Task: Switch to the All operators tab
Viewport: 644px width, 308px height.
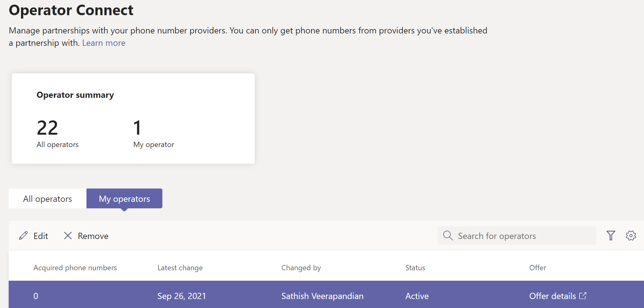Action: coord(47,199)
